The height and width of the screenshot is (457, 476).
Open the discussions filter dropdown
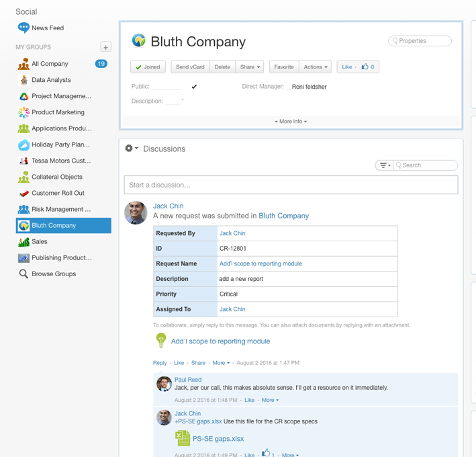(385, 165)
